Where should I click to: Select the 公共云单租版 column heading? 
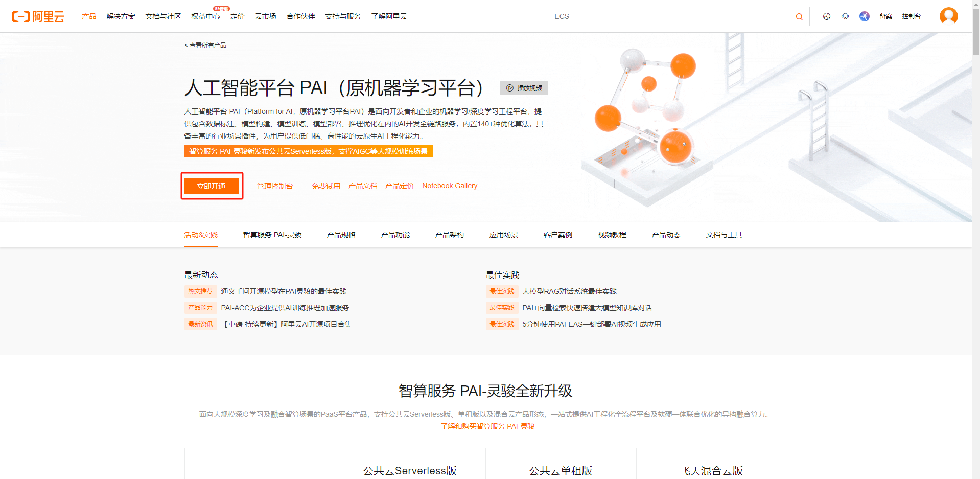coord(561,471)
